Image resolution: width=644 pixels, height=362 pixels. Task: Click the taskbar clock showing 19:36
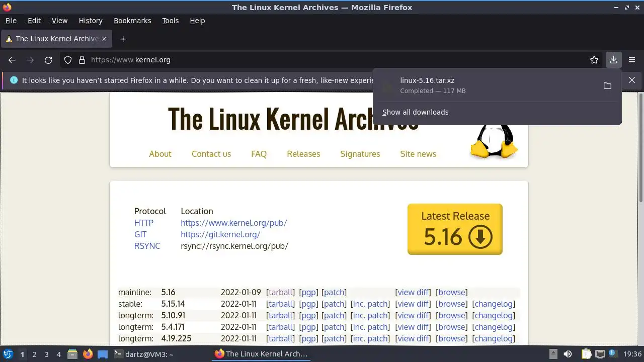click(632, 354)
